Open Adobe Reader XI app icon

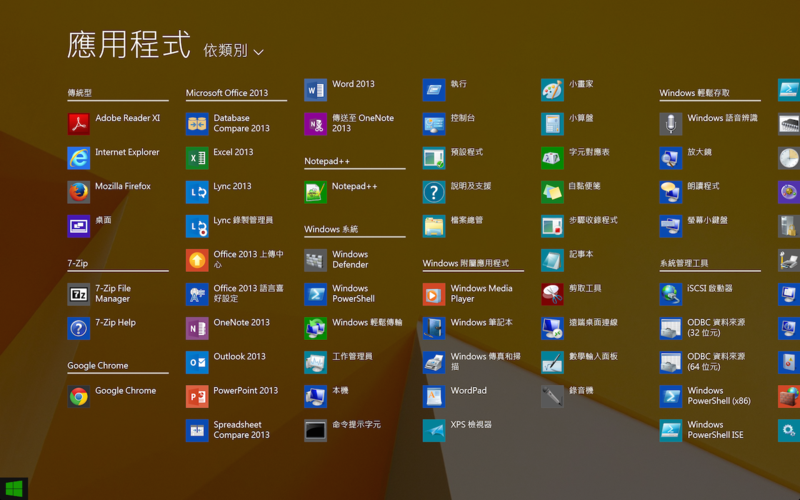tap(79, 124)
